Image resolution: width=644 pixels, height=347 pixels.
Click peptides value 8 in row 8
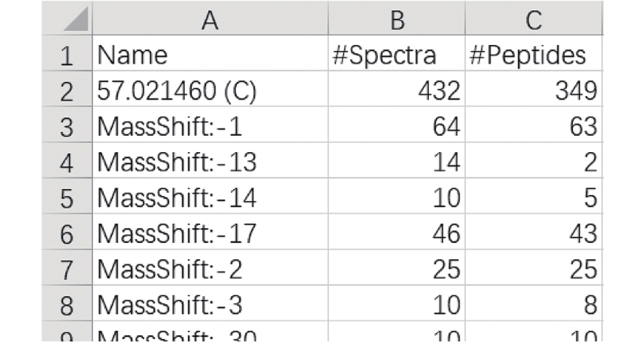(x=534, y=303)
